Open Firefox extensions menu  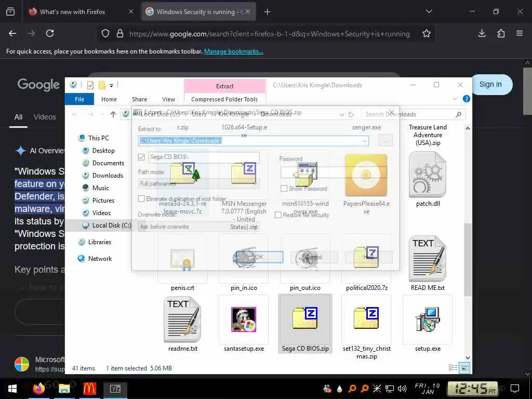[x=501, y=33]
